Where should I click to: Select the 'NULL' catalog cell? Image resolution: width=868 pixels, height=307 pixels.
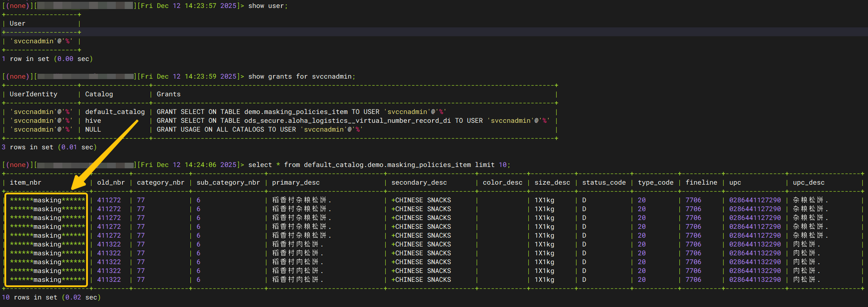click(93, 129)
